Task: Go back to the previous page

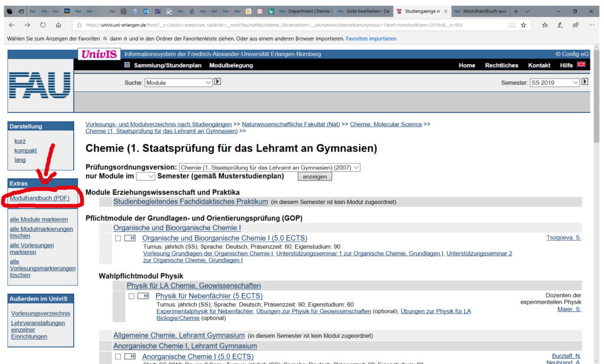Action: tap(12, 25)
